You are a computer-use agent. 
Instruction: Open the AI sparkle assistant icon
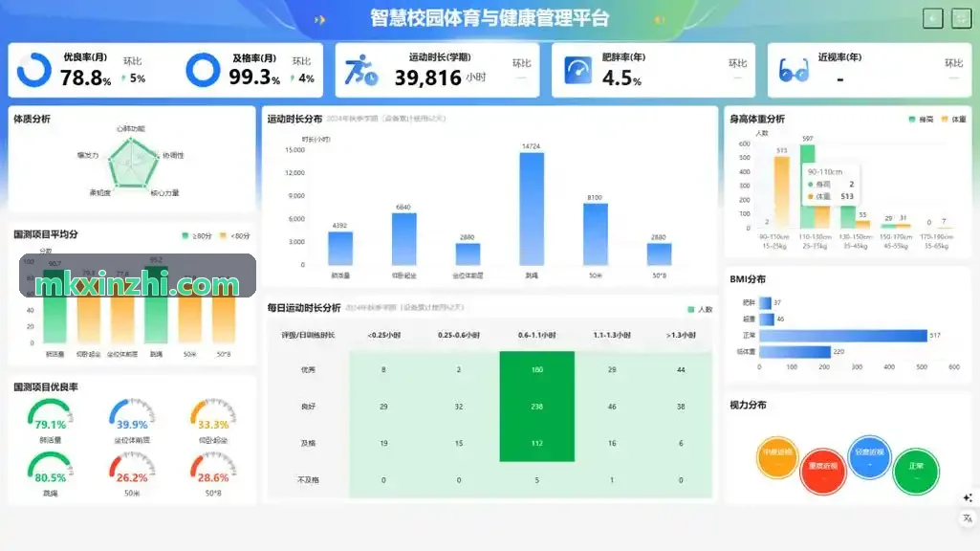pos(968,497)
